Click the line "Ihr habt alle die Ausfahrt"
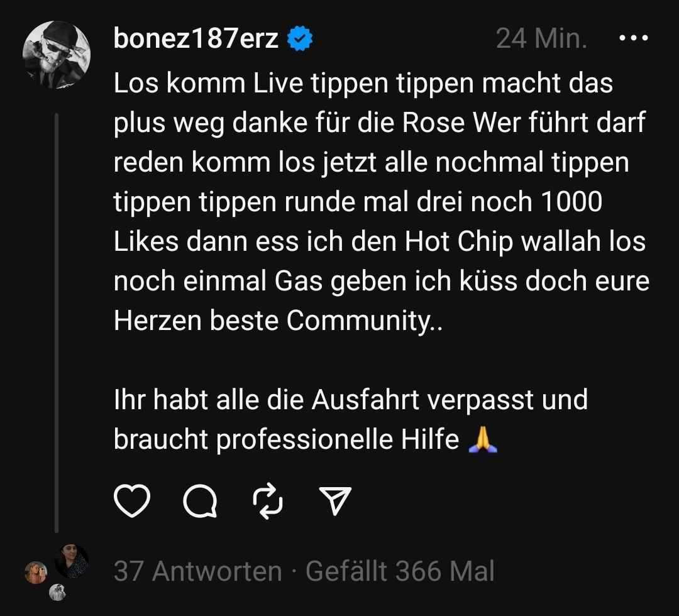 click(350, 400)
